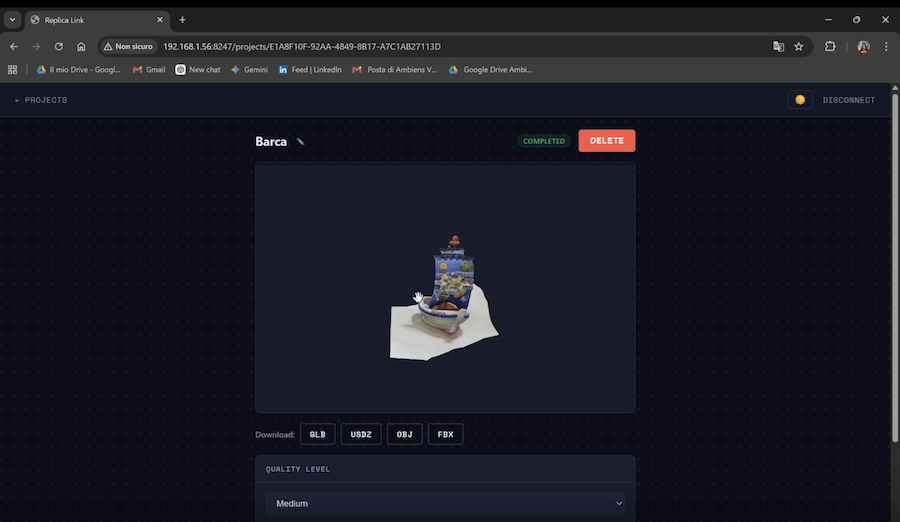Click the browser forward arrow
This screenshot has width=900, height=522.
pos(36,47)
